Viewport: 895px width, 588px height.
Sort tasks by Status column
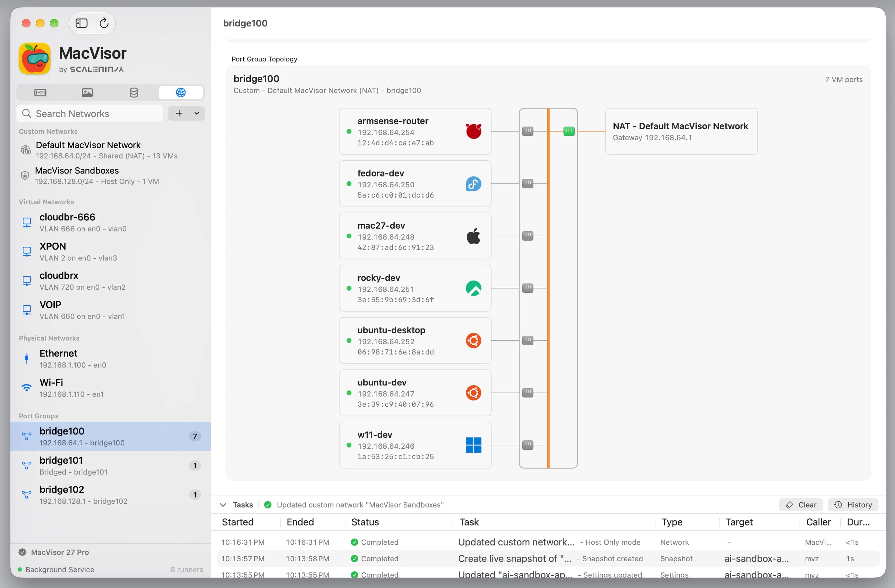(x=365, y=522)
